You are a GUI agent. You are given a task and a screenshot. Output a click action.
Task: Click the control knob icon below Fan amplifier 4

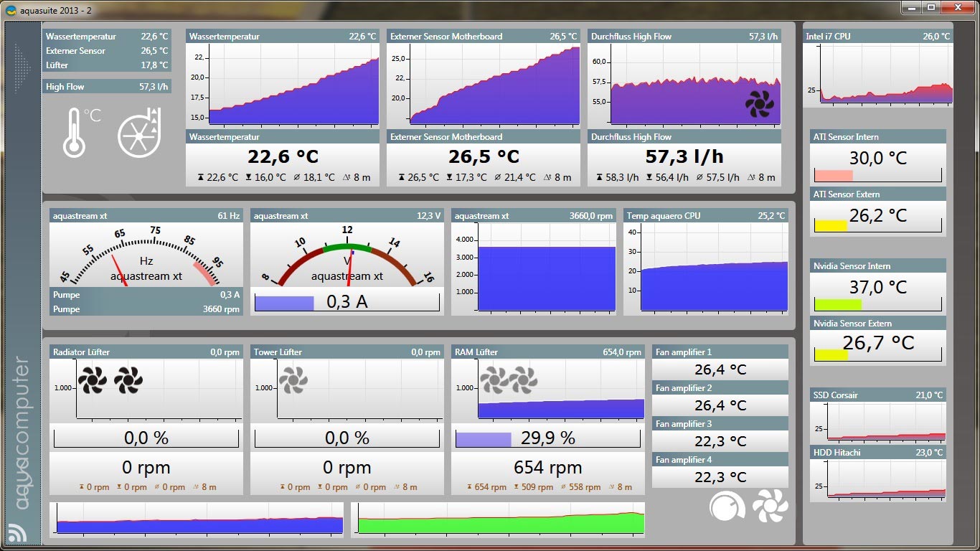pyautogui.click(x=725, y=507)
